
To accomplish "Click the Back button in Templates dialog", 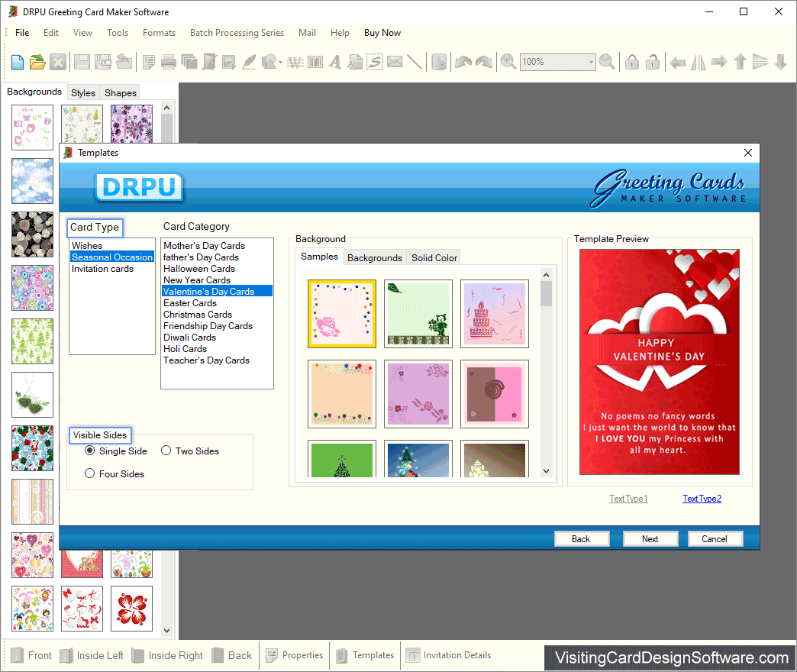I will [x=581, y=539].
